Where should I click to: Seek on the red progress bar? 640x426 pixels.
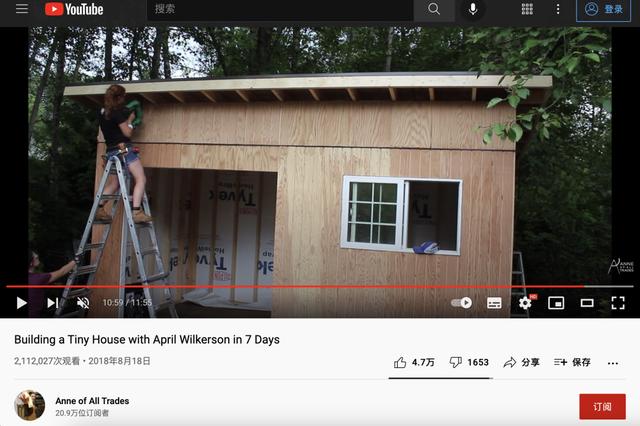click(320, 286)
